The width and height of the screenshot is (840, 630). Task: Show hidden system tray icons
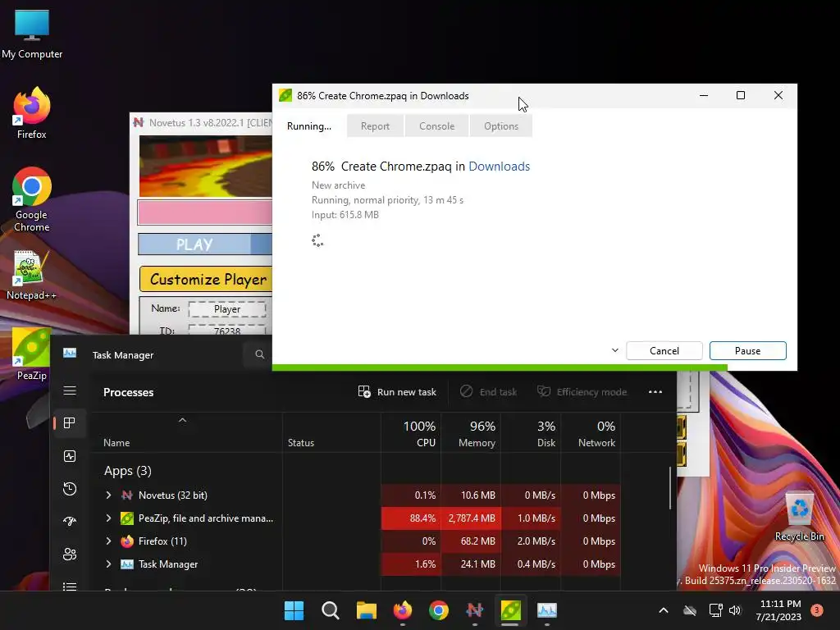[663, 610]
